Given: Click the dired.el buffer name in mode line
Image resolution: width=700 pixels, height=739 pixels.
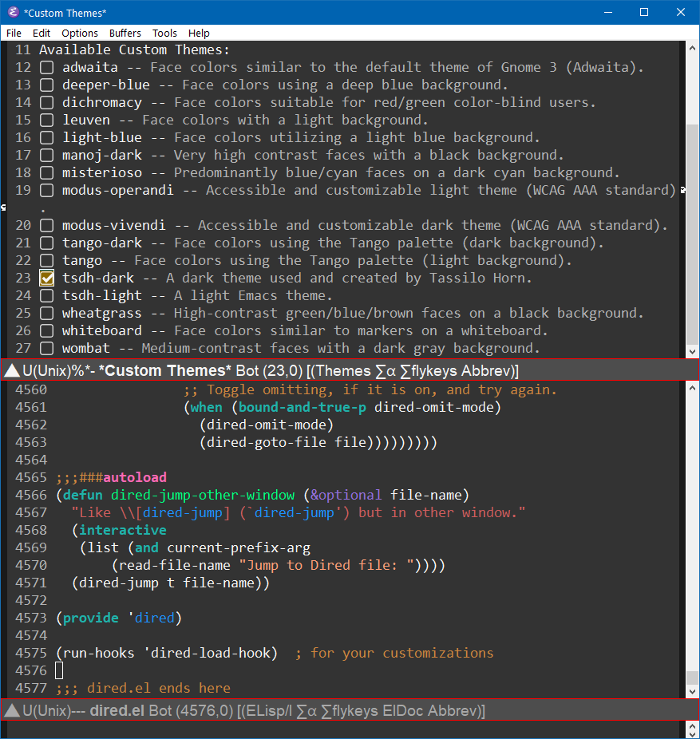Looking at the screenshot, I should [x=117, y=711].
